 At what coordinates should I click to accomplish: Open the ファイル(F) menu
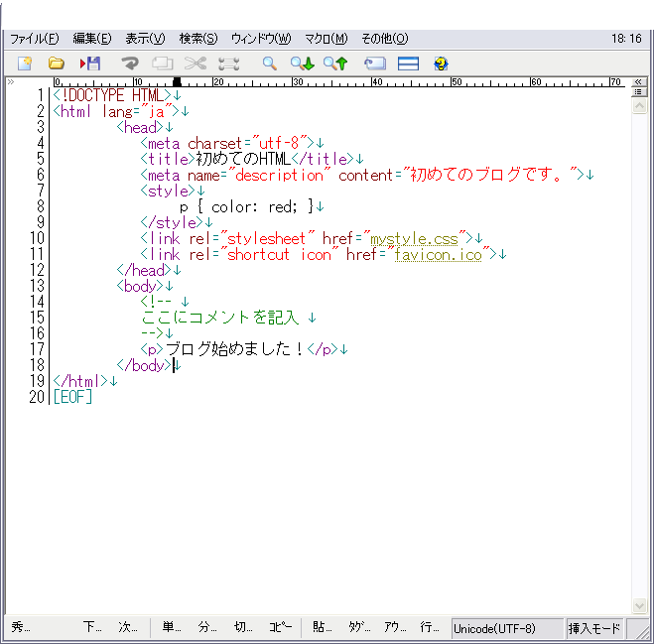tap(34, 39)
